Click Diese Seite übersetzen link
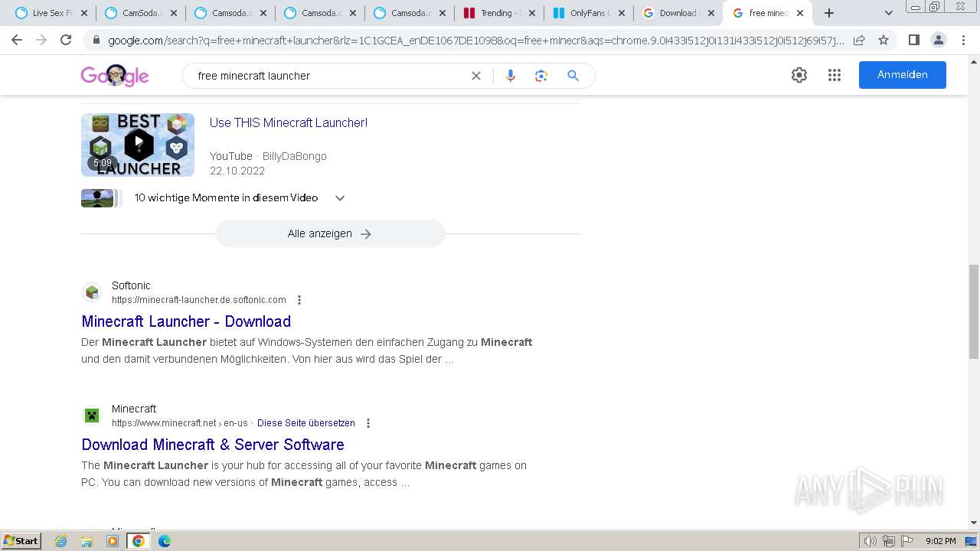980x551 pixels. point(306,423)
